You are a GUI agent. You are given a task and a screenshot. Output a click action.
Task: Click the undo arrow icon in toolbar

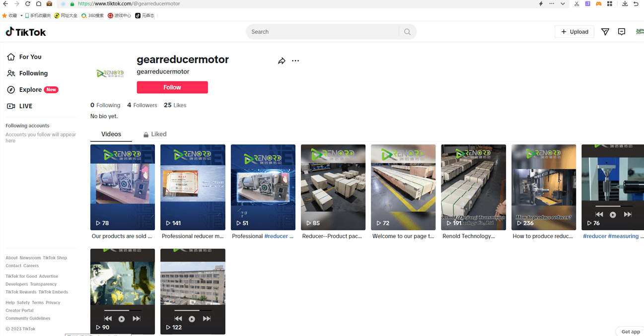coord(636,3)
